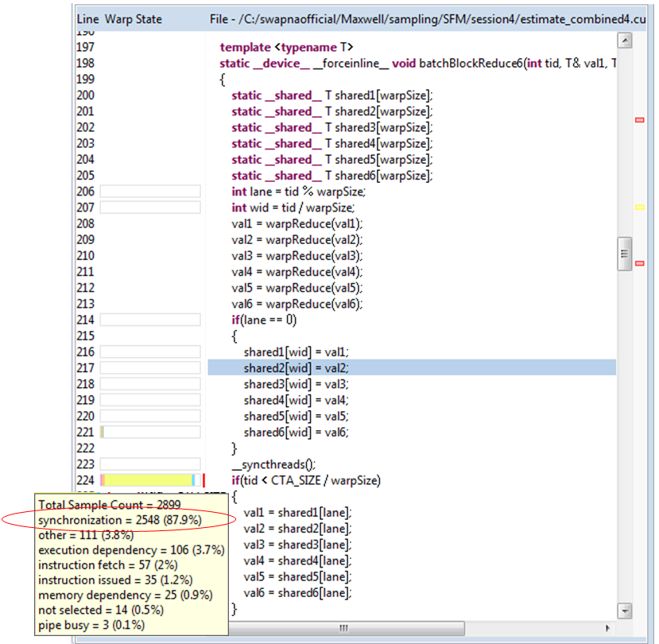Click the static __shared__ T shared4[warpSize] line
This screenshot has width=659, height=644.
[x=332, y=143]
